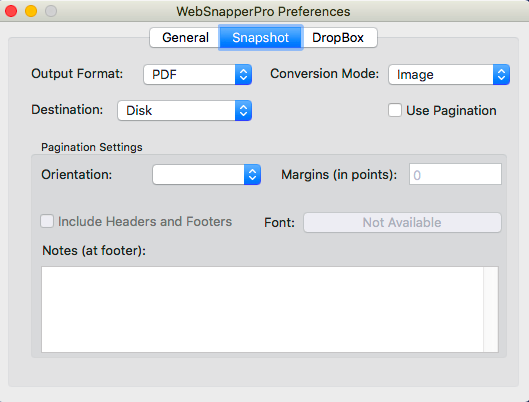Click the Not Available font button
The height and width of the screenshot is (402, 529).
tap(402, 223)
